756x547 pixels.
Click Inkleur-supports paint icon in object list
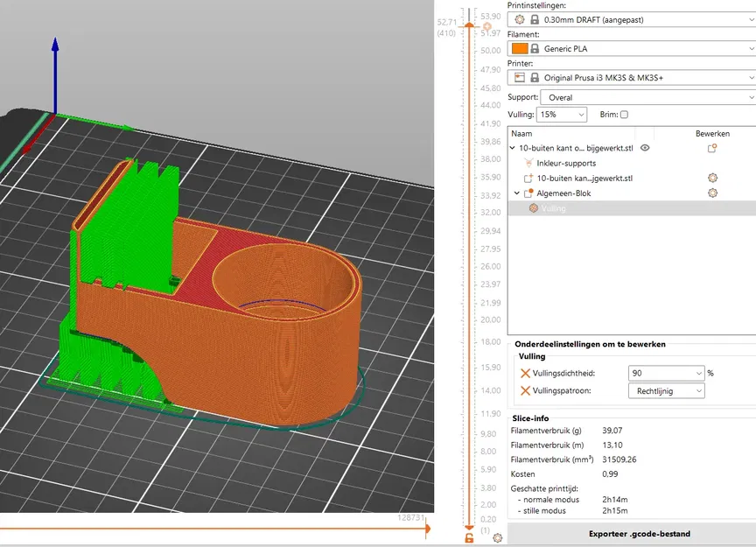tap(528, 163)
